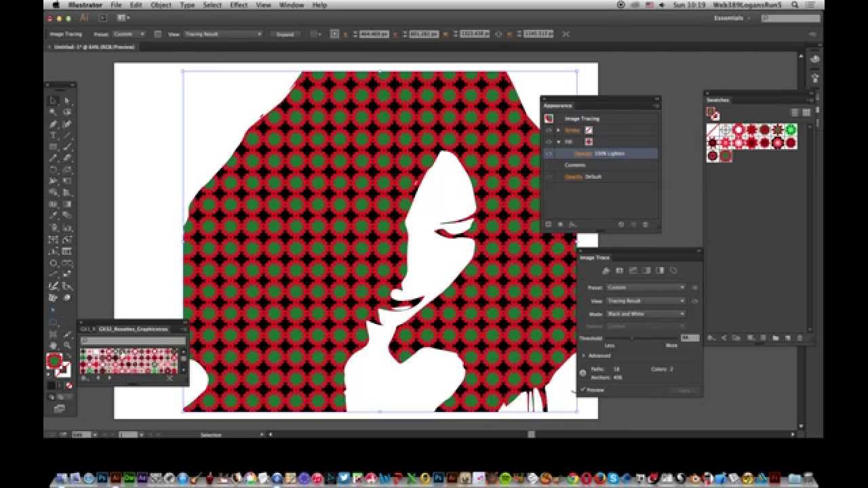Viewport: 868px width, 488px height.
Task: Activate the Type tool
Action: [54, 136]
